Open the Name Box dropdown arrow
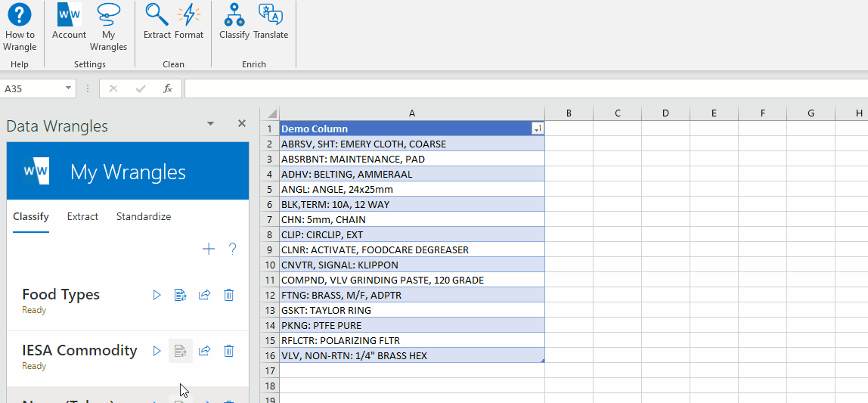Image resolution: width=868 pixels, height=403 pixels. click(x=69, y=88)
